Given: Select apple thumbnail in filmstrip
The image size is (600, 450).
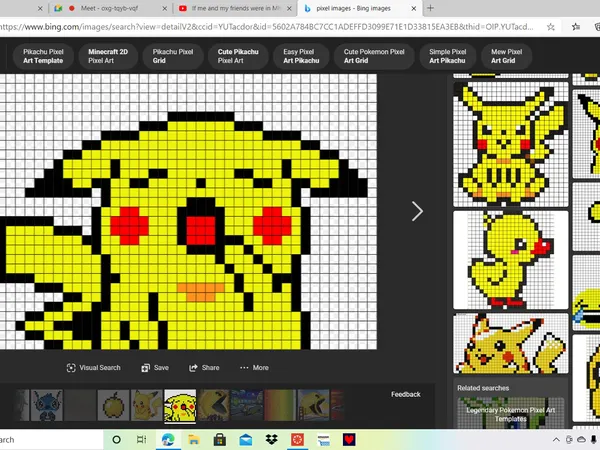Looking at the screenshot, I should pos(113,405).
